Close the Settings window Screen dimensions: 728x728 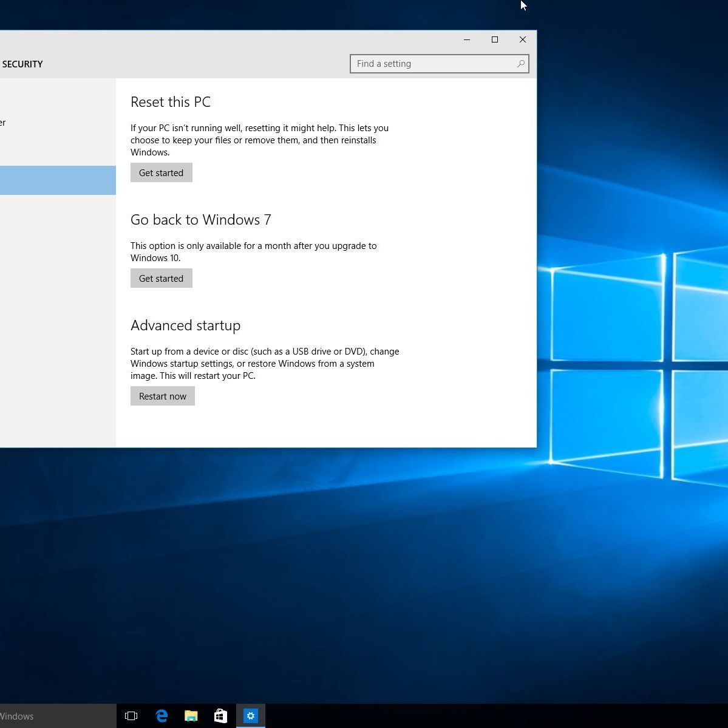(x=522, y=39)
